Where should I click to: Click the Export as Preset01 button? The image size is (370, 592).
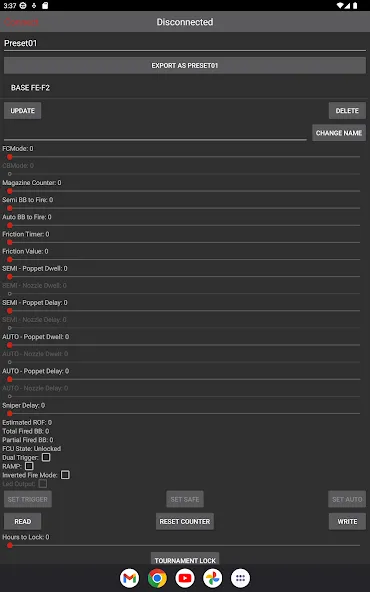(185, 65)
